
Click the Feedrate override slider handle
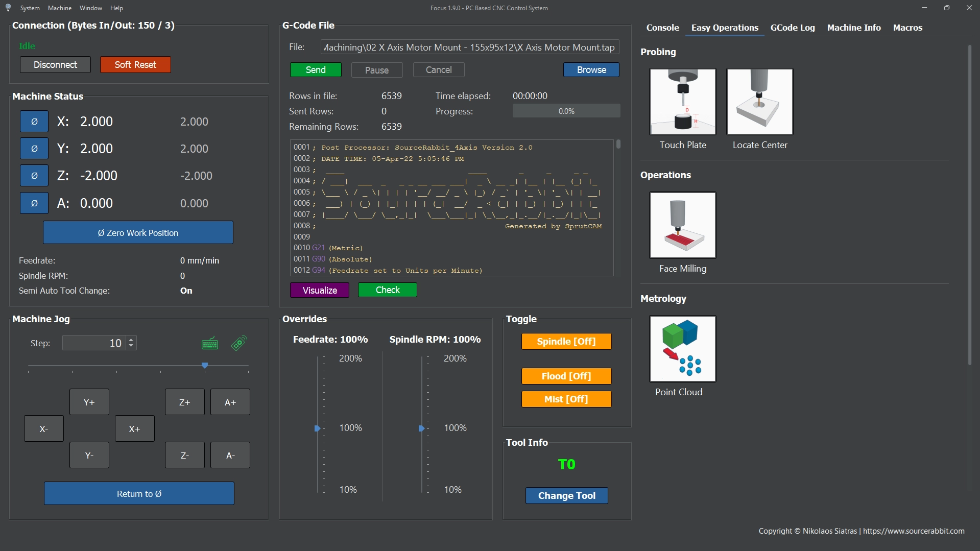(x=317, y=428)
